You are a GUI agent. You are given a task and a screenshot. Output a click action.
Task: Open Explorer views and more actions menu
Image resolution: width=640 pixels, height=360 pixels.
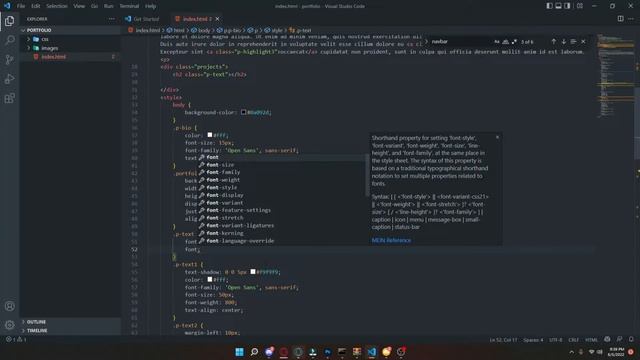(111, 19)
